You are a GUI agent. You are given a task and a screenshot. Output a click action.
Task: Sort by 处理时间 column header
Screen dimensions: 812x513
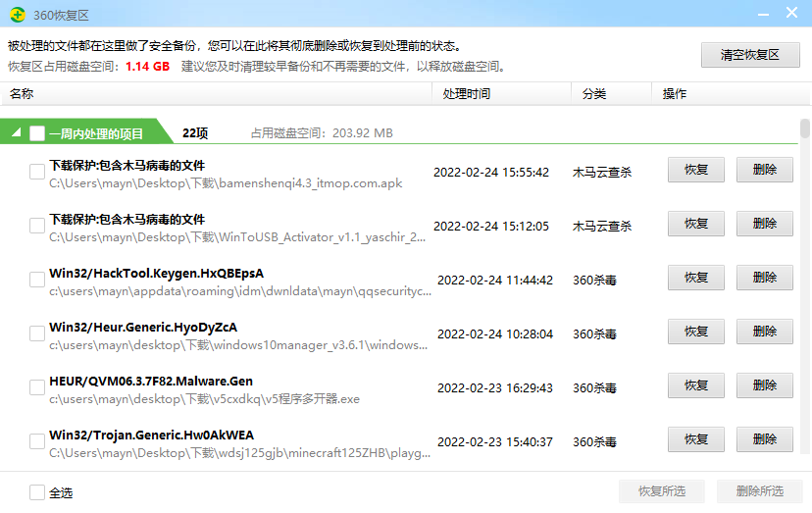pos(502,94)
